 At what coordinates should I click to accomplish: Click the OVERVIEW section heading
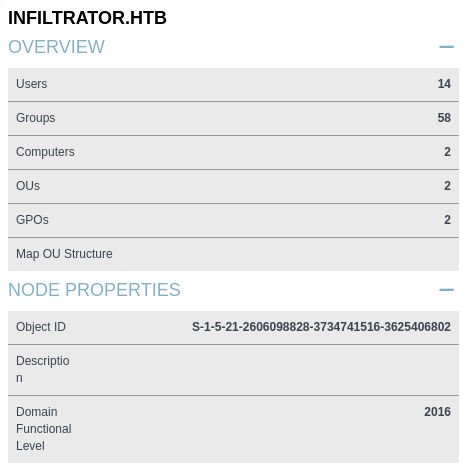coord(56,47)
